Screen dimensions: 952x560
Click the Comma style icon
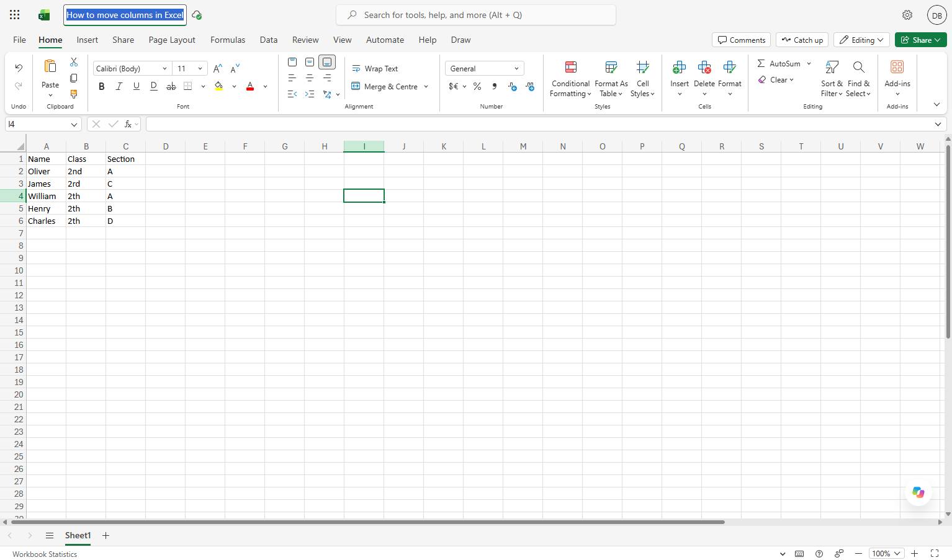495,86
